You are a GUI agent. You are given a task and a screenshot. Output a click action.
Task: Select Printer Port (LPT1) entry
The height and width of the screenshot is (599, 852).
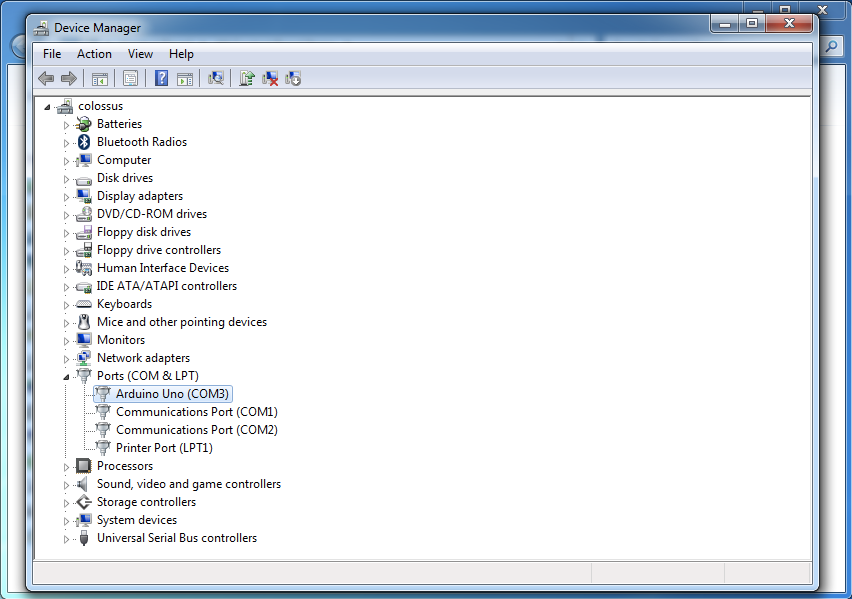pyautogui.click(x=164, y=448)
